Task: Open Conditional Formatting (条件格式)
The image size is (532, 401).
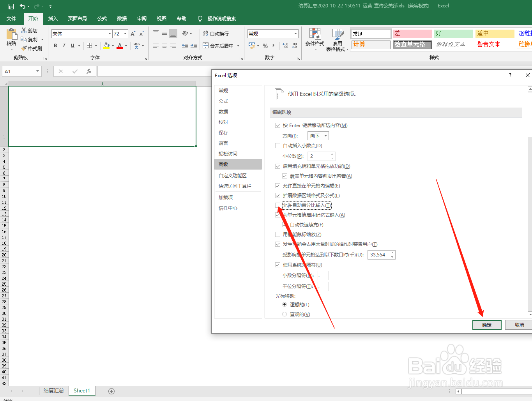Action: point(315,39)
